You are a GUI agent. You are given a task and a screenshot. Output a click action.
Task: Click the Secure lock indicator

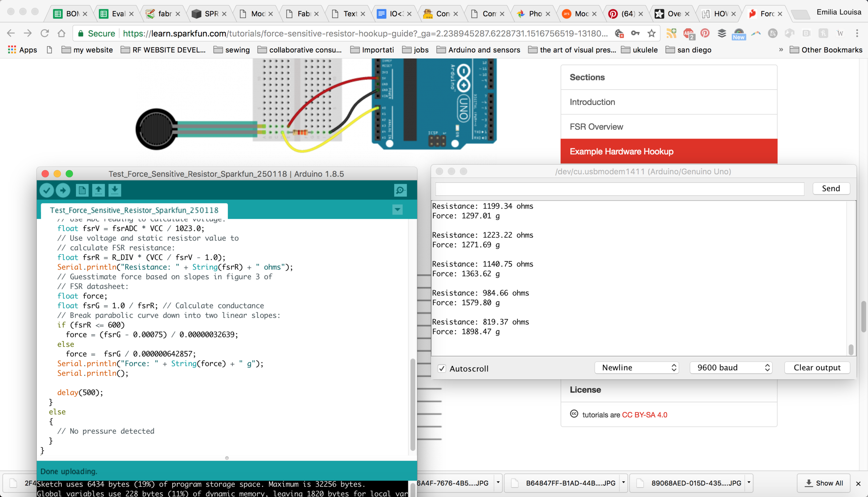click(96, 33)
